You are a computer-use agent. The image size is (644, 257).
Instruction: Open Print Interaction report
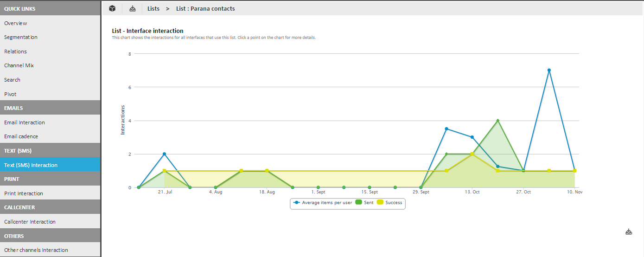coord(24,193)
